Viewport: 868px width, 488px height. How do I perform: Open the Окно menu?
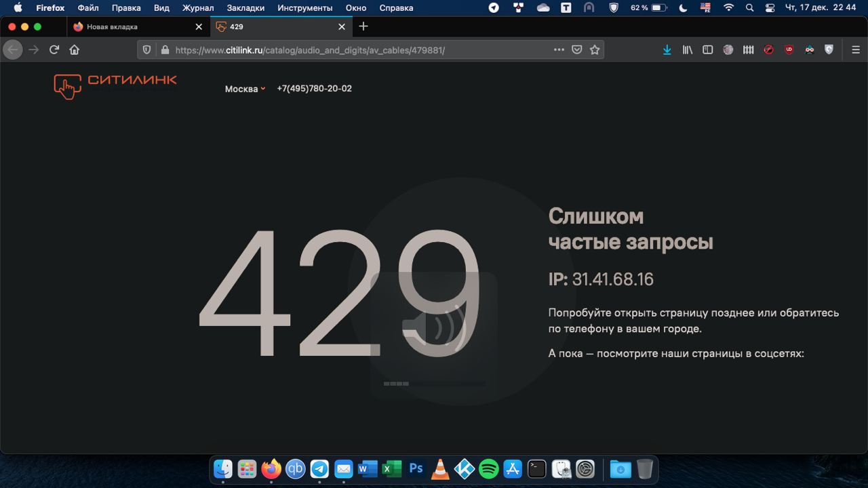pyautogui.click(x=356, y=8)
